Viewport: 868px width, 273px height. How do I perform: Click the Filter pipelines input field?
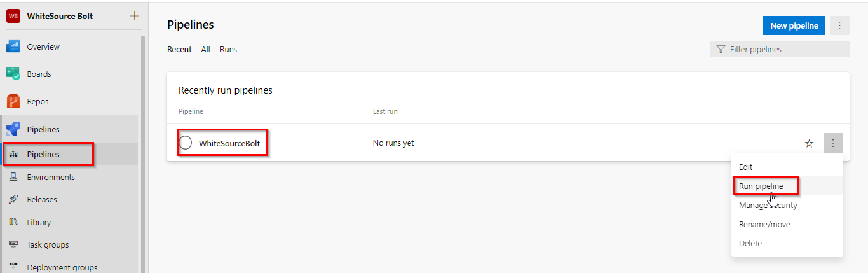780,49
